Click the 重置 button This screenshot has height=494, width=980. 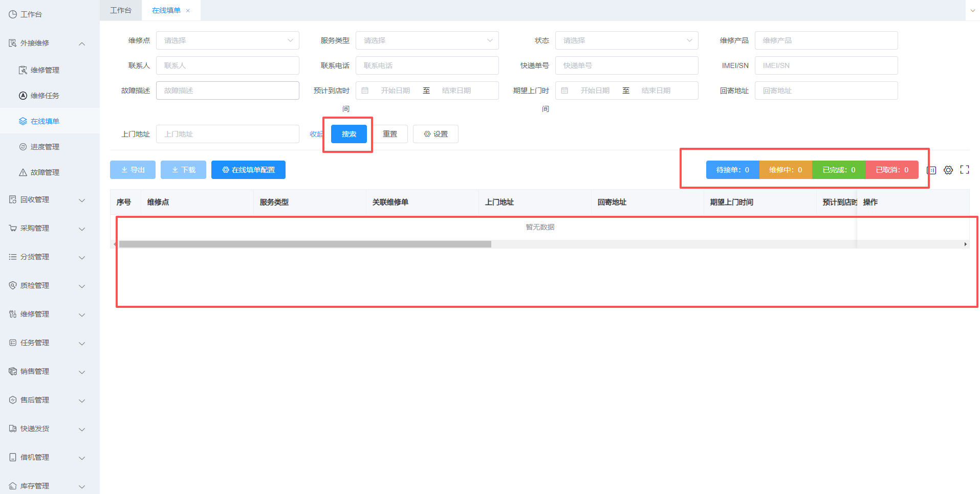click(389, 134)
